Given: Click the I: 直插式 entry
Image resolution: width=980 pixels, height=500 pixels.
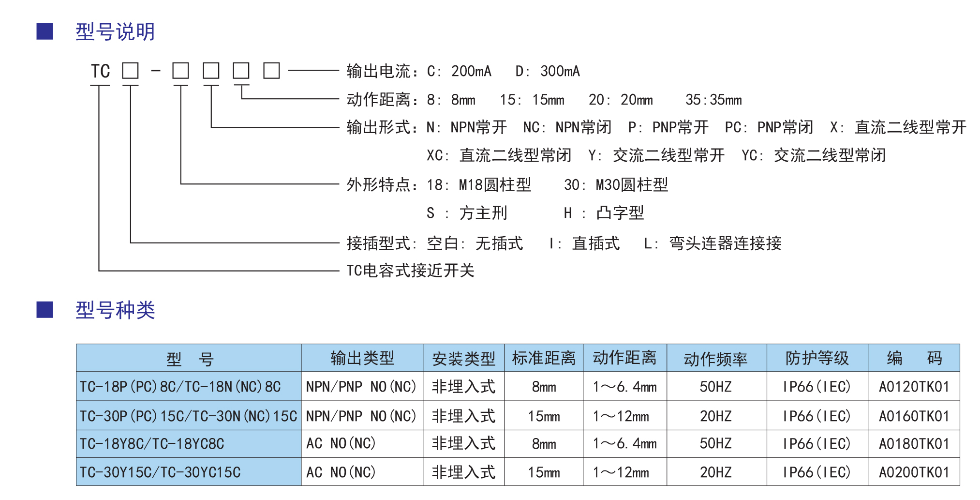Looking at the screenshot, I should 584,243.
